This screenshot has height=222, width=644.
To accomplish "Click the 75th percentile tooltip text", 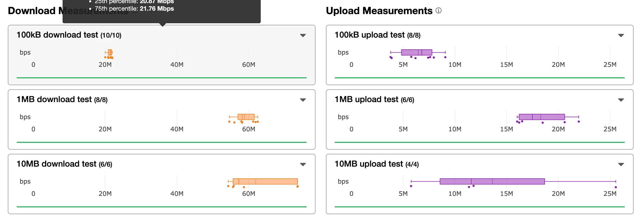I will tap(134, 9).
